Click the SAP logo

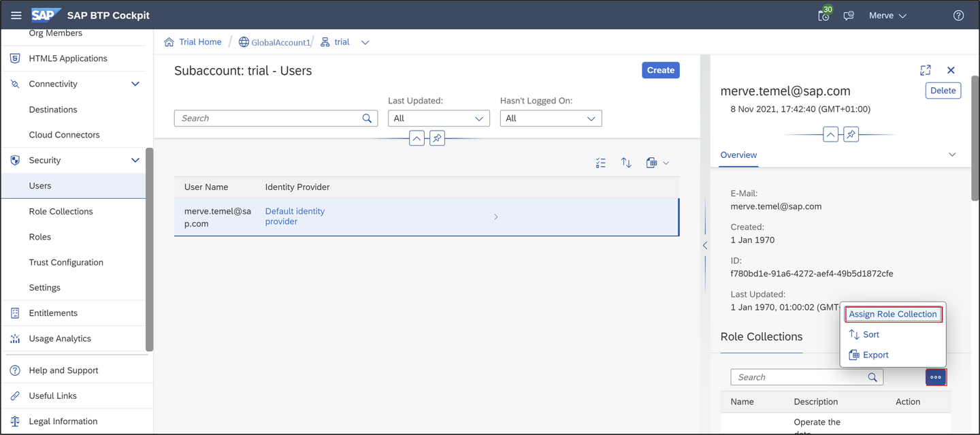pyautogui.click(x=46, y=15)
